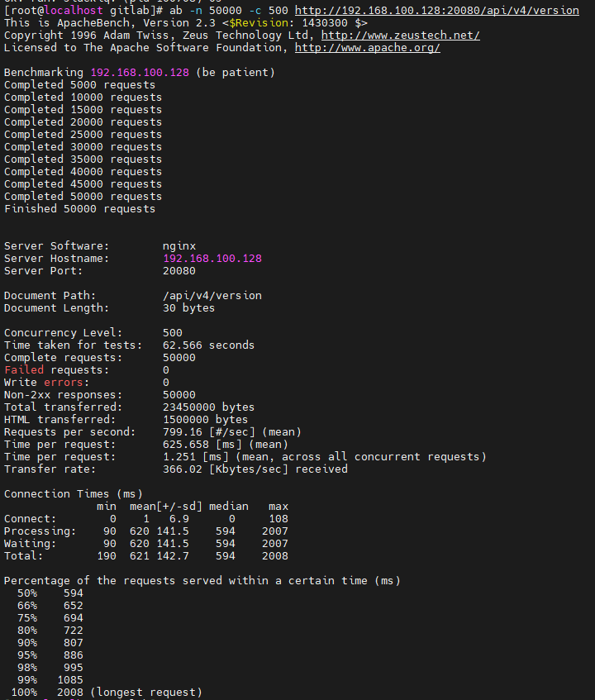
Task: Click the time taken value 62.566 seconds
Action: pos(208,345)
